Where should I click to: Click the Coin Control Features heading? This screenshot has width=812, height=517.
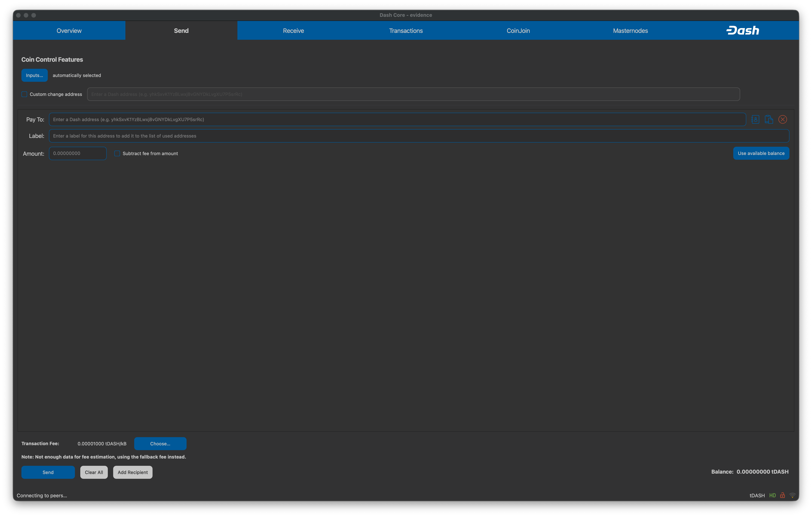pos(52,60)
